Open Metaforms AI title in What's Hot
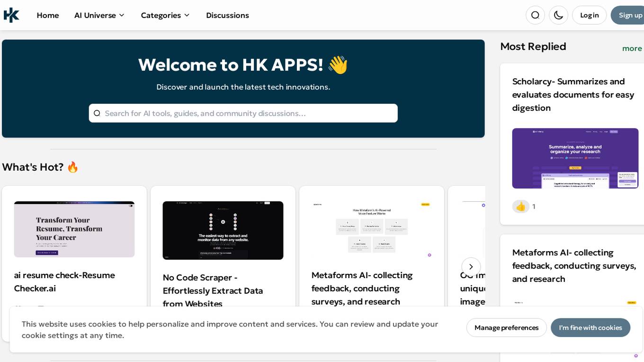The image size is (644, 362). tap(362, 289)
